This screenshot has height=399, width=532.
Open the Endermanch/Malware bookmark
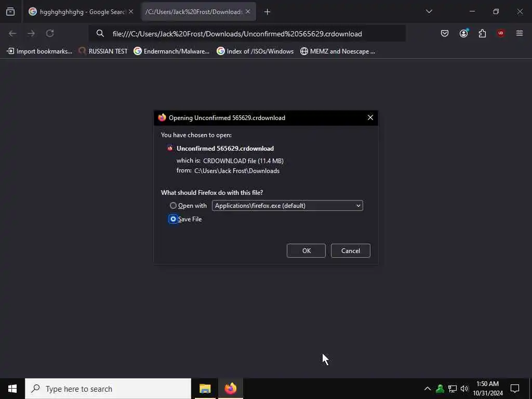[x=171, y=51]
